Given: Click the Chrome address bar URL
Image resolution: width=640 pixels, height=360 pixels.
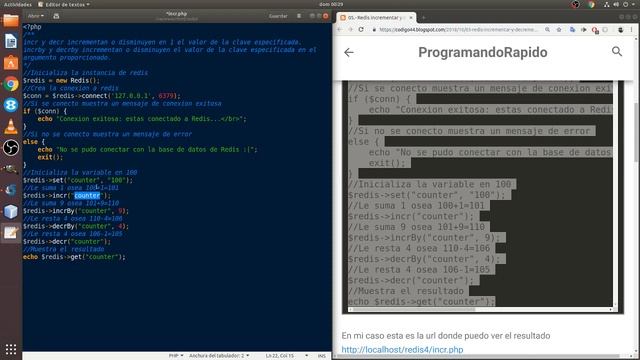Looking at the screenshot, I should (x=458, y=29).
